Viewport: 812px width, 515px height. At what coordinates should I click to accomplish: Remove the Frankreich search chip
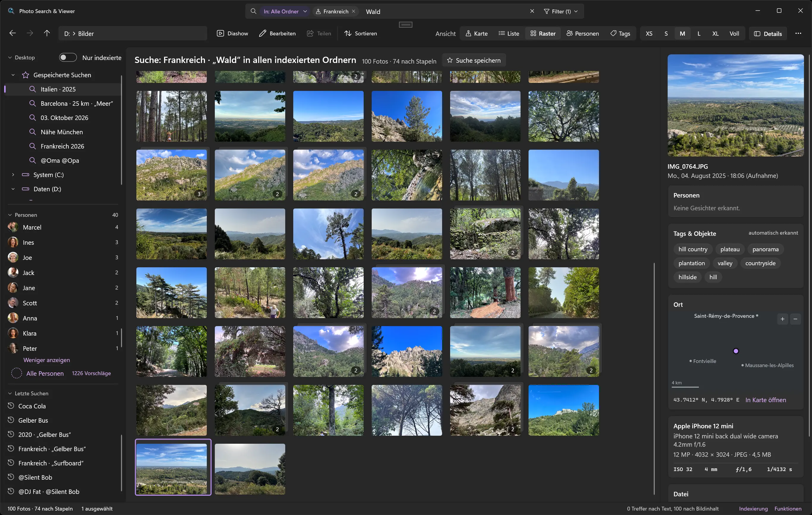pyautogui.click(x=353, y=11)
